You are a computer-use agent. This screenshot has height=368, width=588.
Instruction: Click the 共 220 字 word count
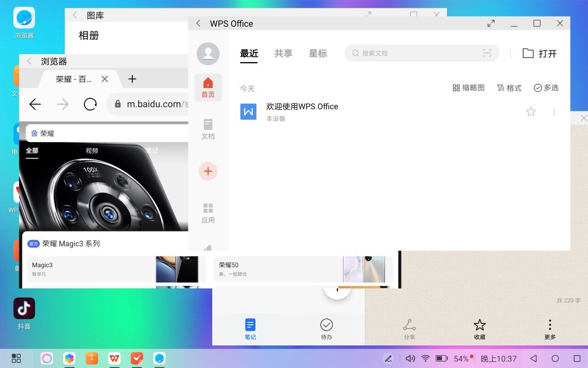click(568, 300)
